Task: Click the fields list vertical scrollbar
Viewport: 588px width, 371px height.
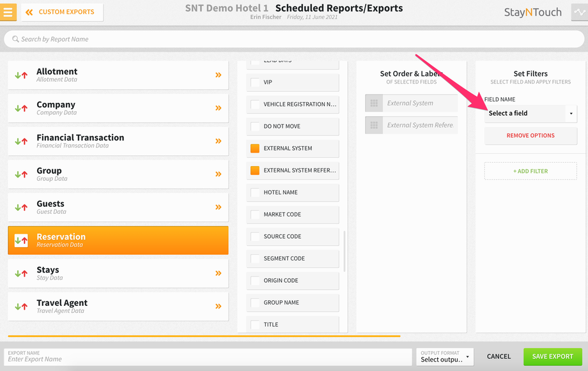Action: pyautogui.click(x=344, y=251)
